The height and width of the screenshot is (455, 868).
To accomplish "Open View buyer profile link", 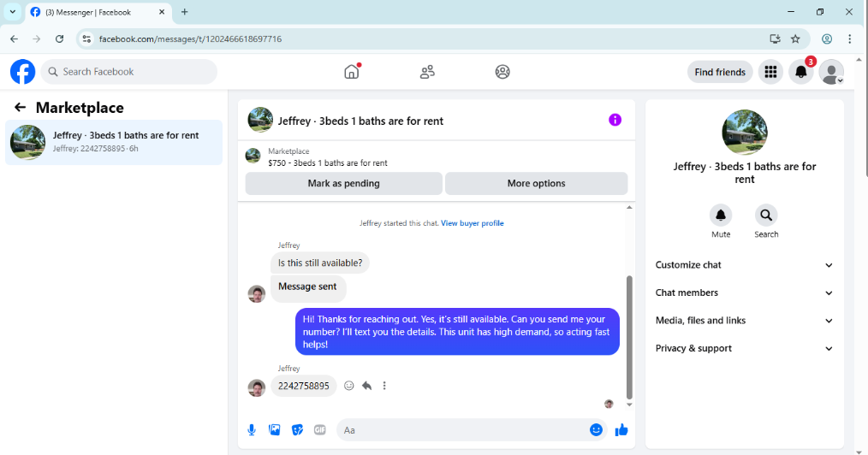I will (473, 223).
